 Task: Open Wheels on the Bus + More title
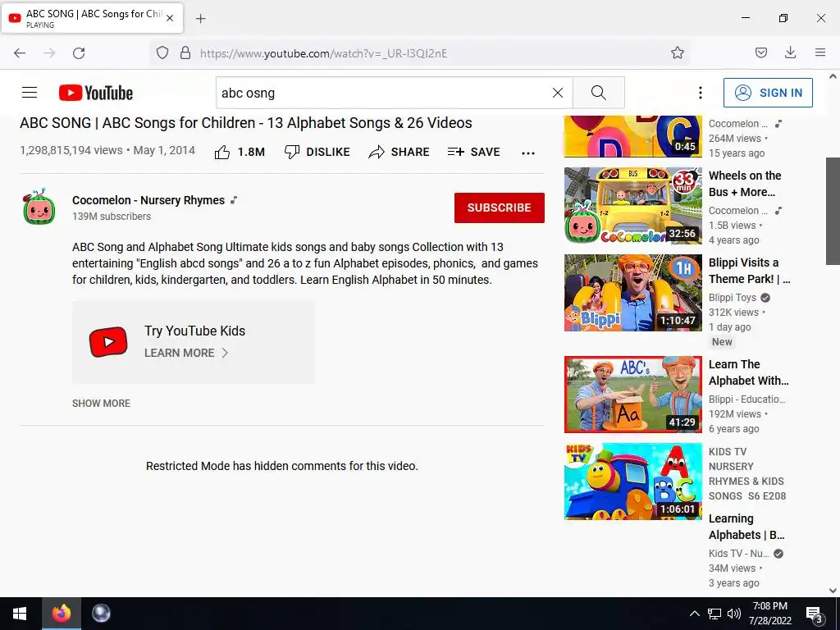pos(745,184)
